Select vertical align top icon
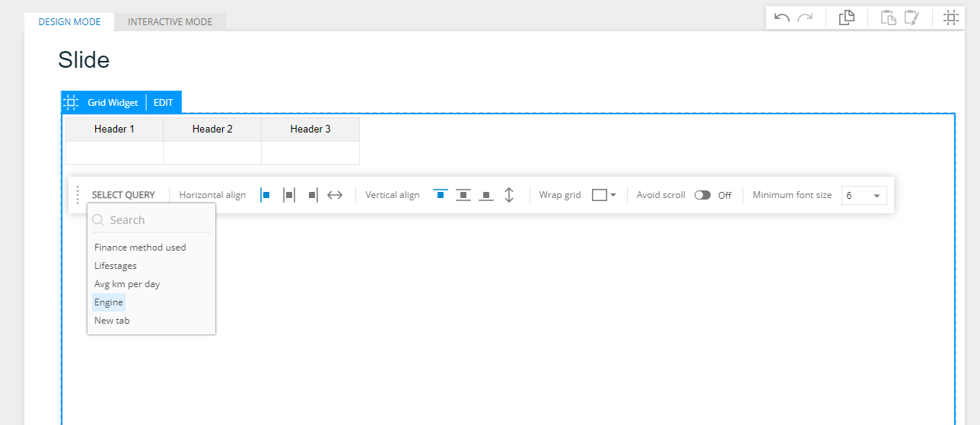Viewport: 980px width, 425px height. tap(440, 195)
